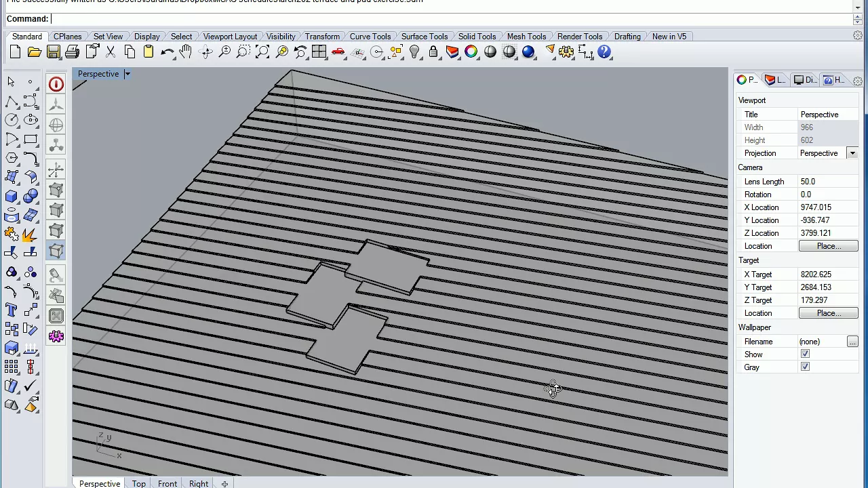The height and width of the screenshot is (488, 868).
Task: Open the panel options gear at top right
Action: [858, 81]
